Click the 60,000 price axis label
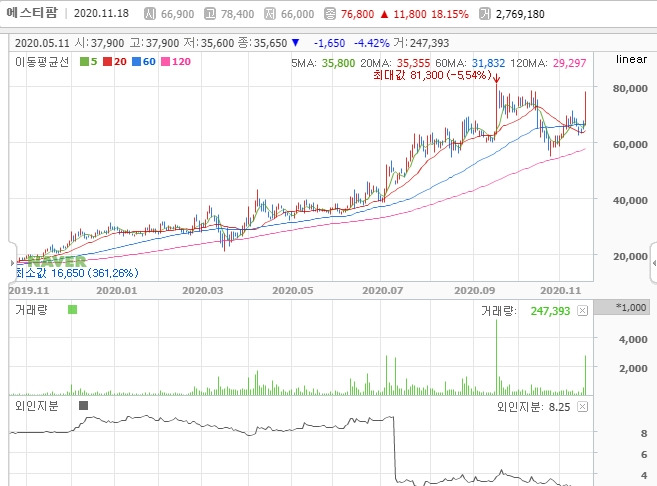 630,145
